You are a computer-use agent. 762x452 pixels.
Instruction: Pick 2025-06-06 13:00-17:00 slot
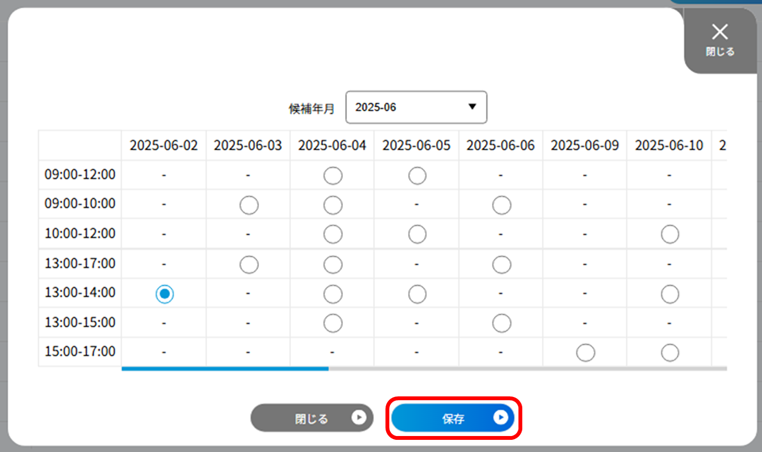point(502,265)
